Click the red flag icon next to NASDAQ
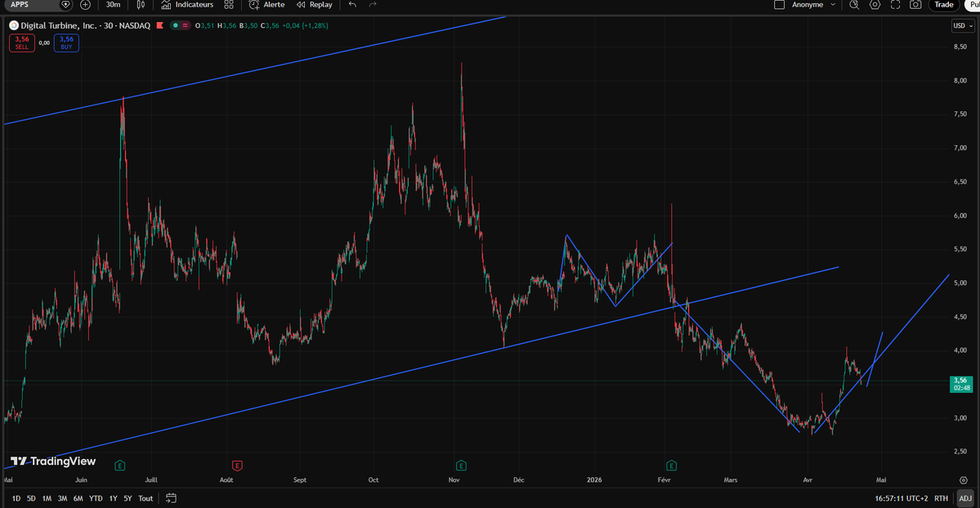Image resolution: width=980 pixels, height=508 pixels. point(160,25)
